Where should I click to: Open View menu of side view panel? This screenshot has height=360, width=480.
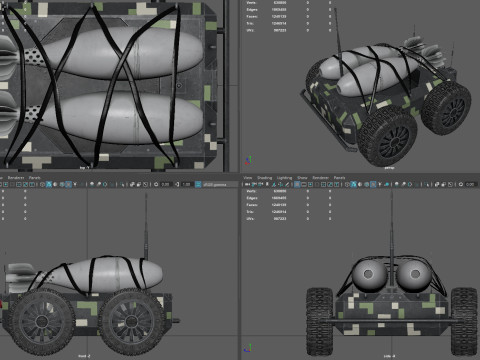248,178
